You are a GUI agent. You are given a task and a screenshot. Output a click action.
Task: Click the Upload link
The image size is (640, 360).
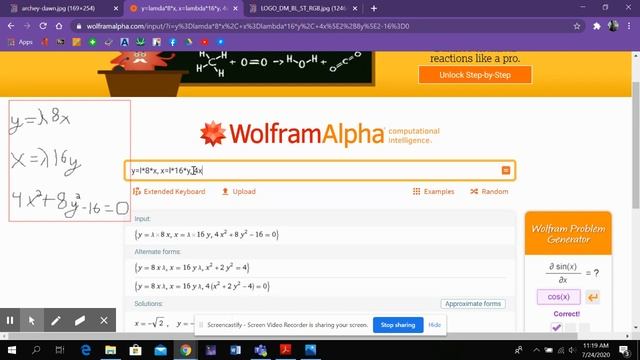238,191
